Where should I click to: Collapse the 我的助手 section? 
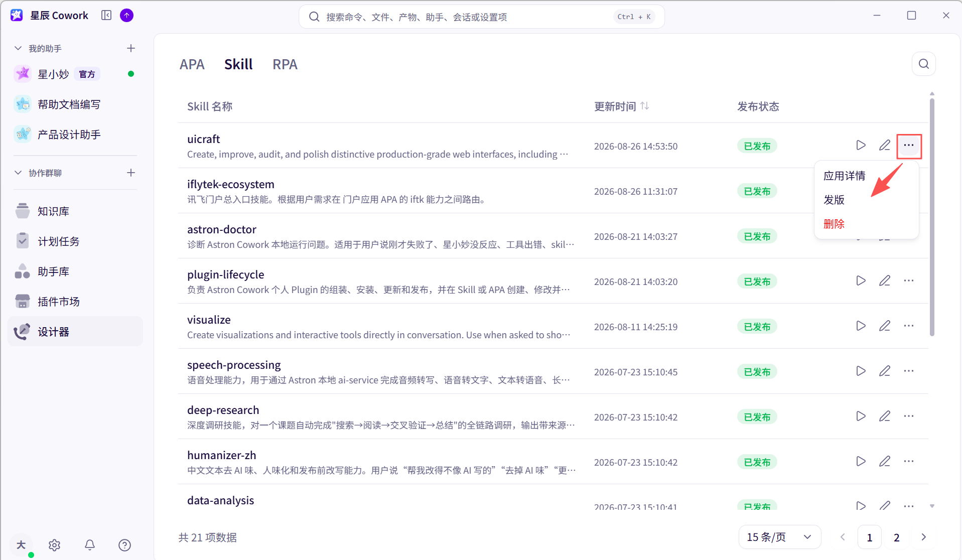coord(18,49)
